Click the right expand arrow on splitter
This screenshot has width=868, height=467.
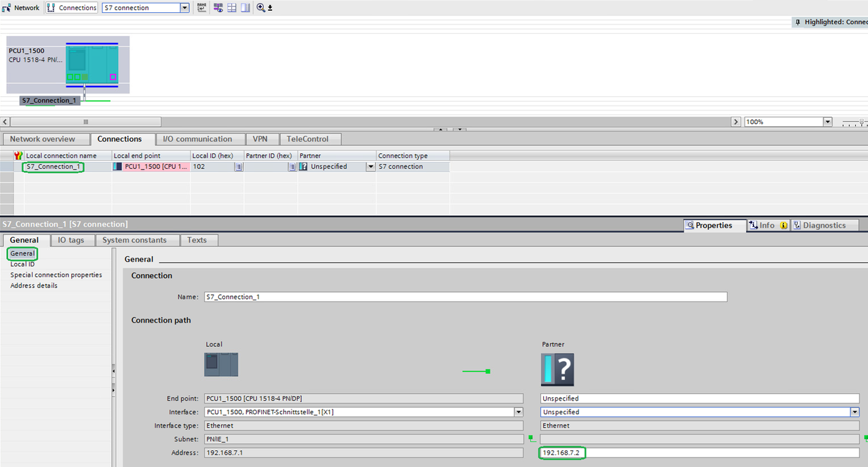pyautogui.click(x=113, y=391)
